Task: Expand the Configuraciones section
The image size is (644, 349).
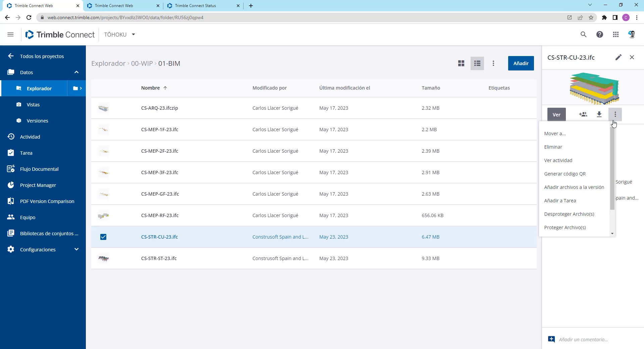Action: 76,249
